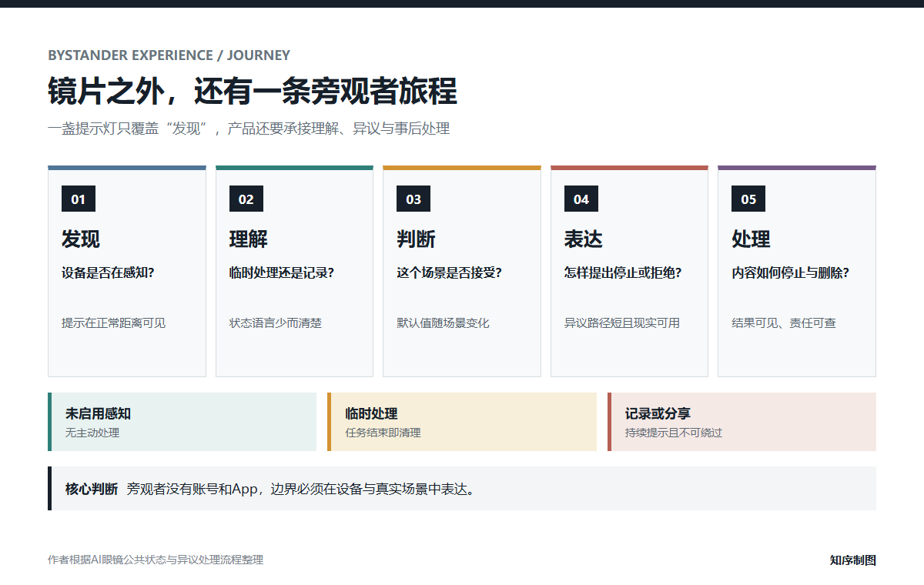The height and width of the screenshot is (585, 924).
Task: Click the question '设备是否在感知?'
Action: (x=108, y=272)
